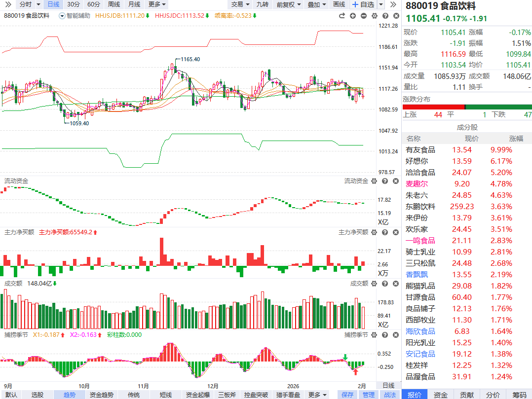Open settings gear of 流动资金 indicator panel

click(x=374, y=181)
